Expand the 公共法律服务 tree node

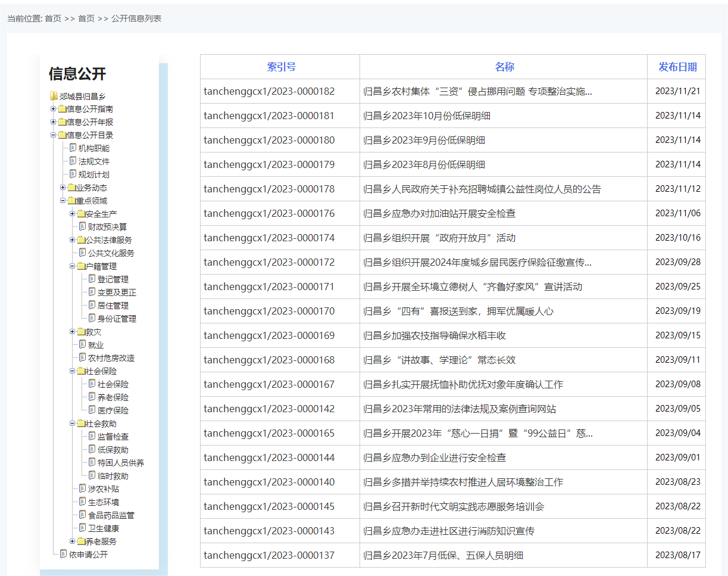click(x=72, y=240)
